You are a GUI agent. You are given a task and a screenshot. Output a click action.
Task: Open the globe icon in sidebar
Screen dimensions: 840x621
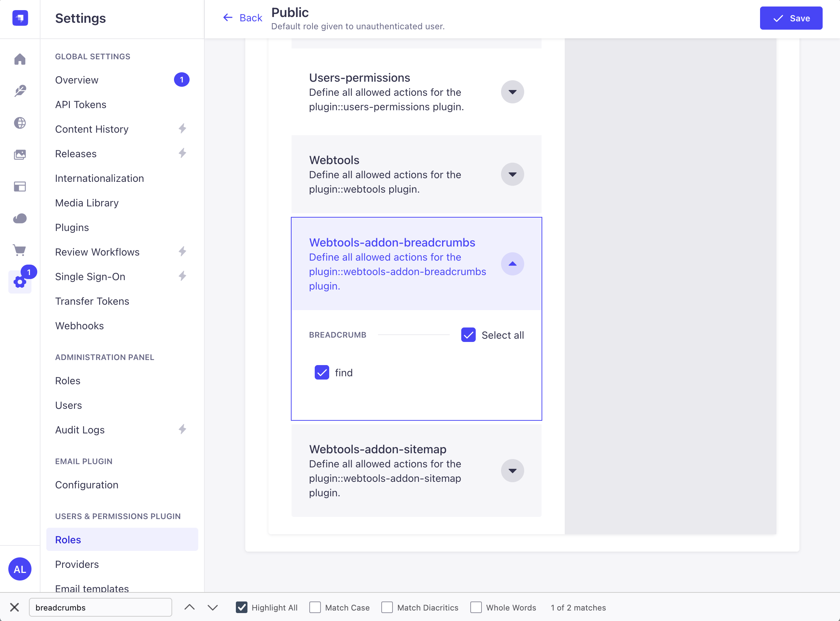point(20,123)
